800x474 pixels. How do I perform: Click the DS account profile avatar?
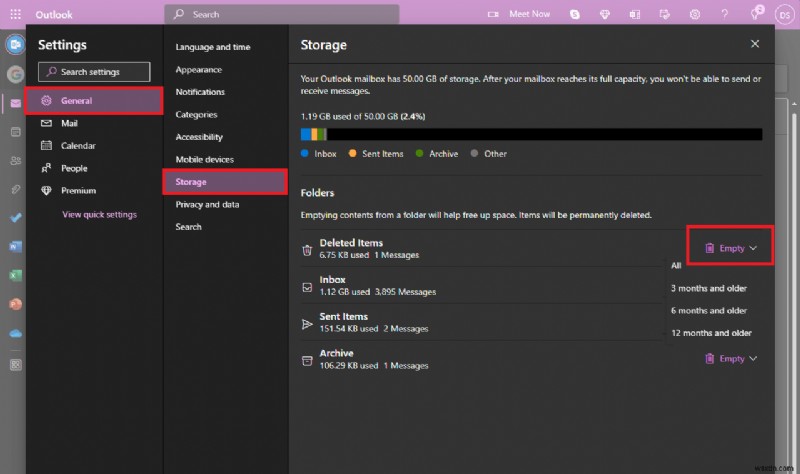(x=783, y=14)
